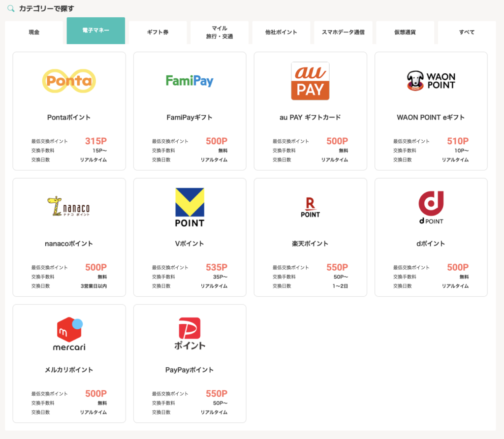Open the au PAY logo icon
The height and width of the screenshot is (439, 504).
310,81
